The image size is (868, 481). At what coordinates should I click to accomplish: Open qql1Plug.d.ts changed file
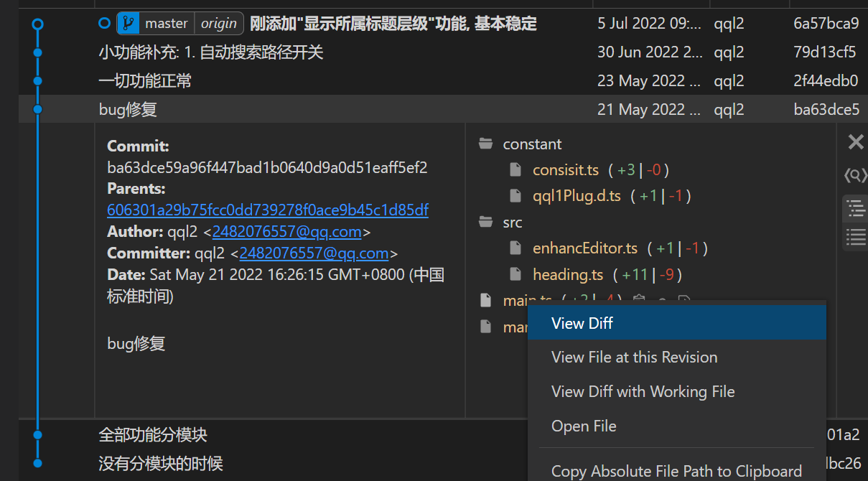click(x=576, y=196)
